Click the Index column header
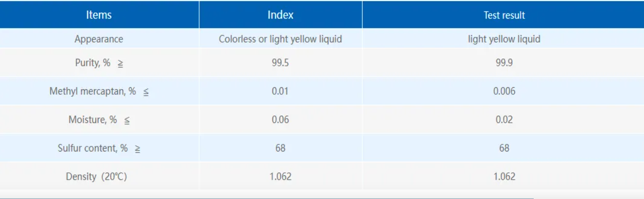 [x=280, y=15]
